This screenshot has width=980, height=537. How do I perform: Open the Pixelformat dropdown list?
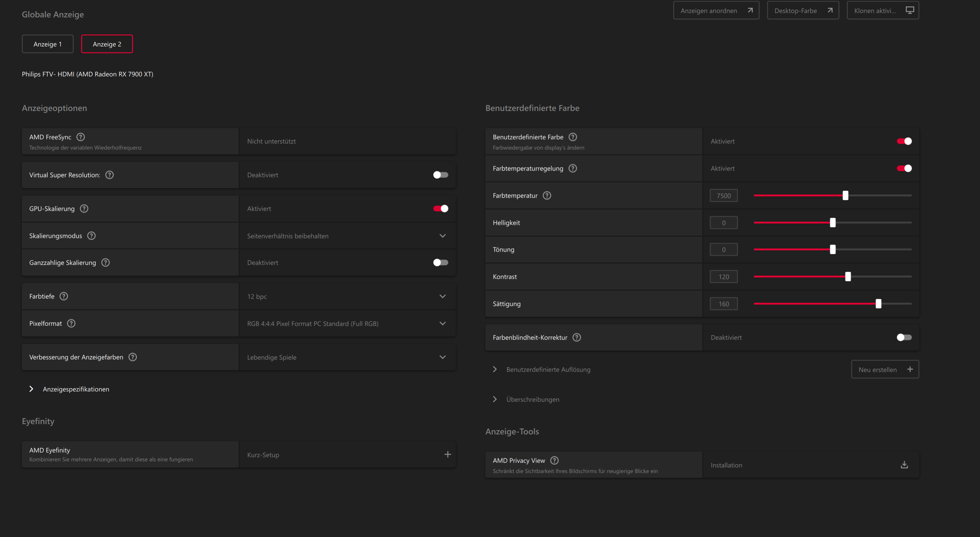point(442,323)
